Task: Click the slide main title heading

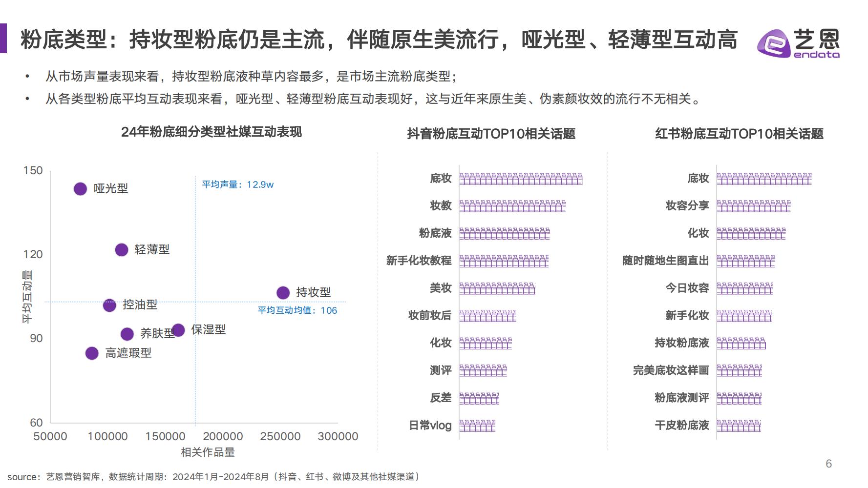Action: 379,40
